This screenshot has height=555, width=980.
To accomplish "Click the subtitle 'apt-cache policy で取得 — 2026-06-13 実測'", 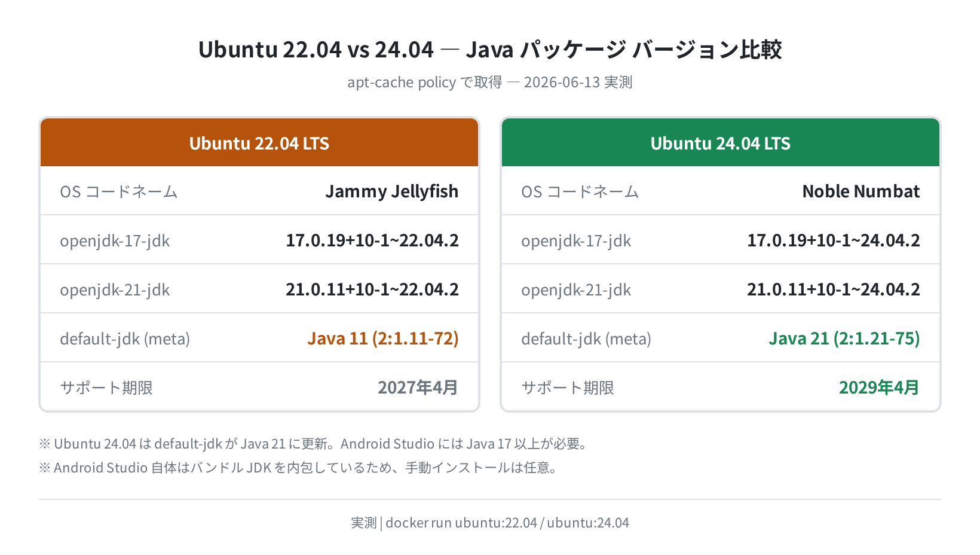I will coord(490,82).
